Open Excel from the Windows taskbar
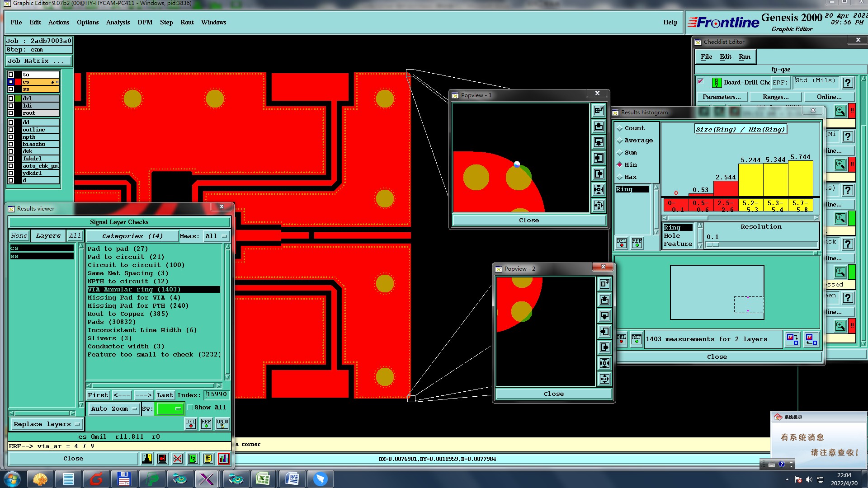The image size is (868, 488). pos(263,479)
